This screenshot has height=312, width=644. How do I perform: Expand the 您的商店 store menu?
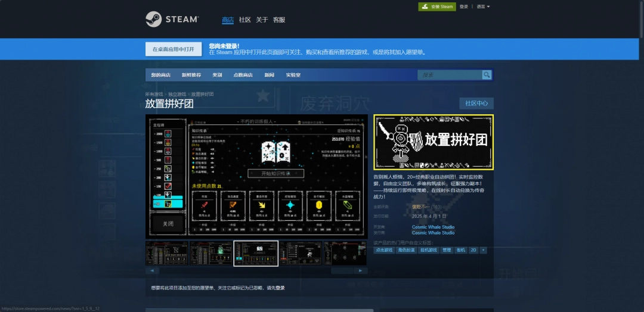coord(160,75)
